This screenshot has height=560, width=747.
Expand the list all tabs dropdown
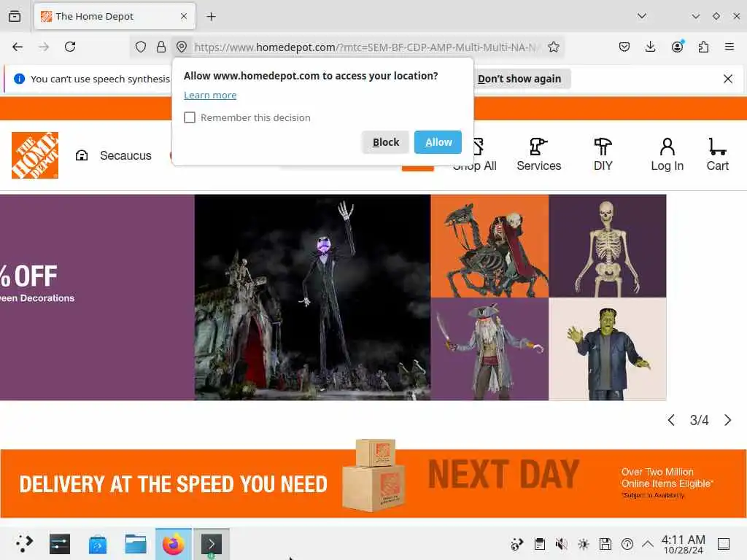(642, 16)
